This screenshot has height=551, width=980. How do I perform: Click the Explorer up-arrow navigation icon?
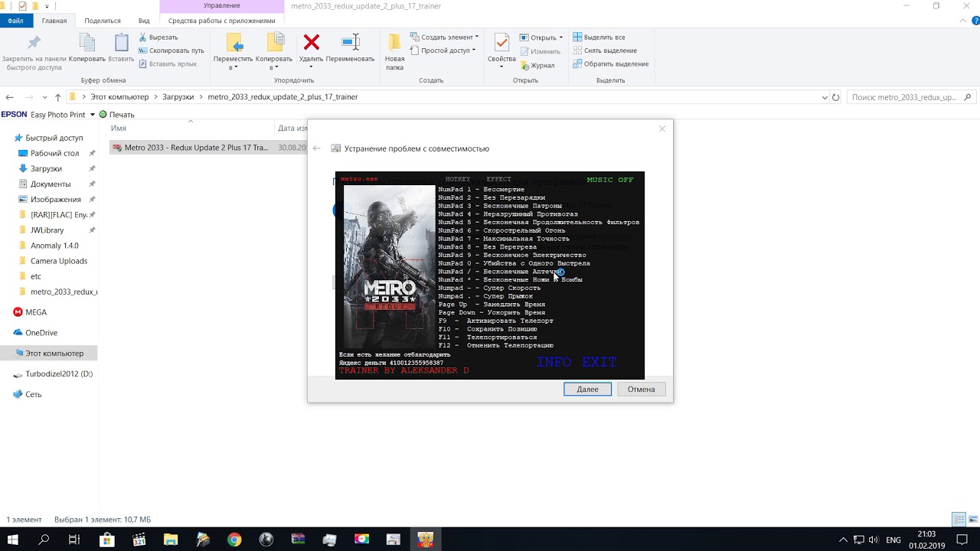click(x=57, y=97)
